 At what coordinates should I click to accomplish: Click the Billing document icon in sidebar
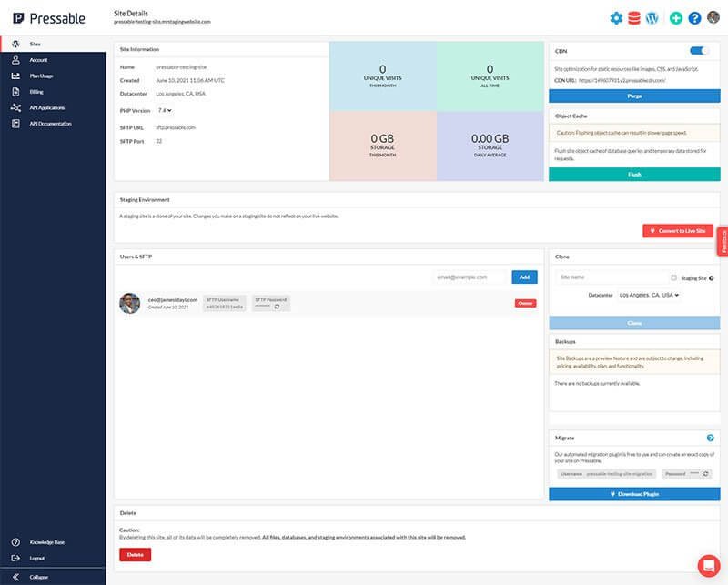(15, 92)
